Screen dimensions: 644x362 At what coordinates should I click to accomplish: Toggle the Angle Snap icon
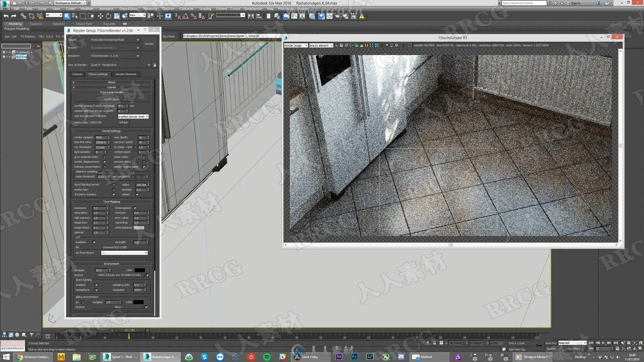point(185,16)
